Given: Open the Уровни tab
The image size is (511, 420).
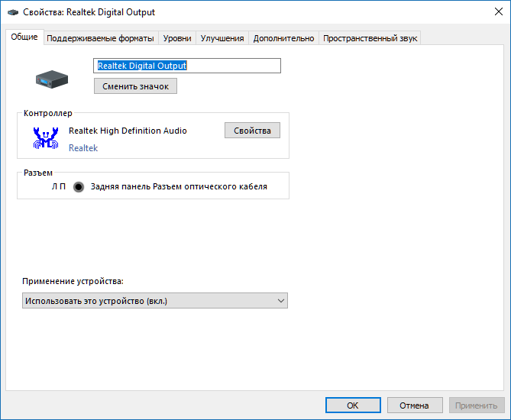Looking at the screenshot, I should [177, 38].
